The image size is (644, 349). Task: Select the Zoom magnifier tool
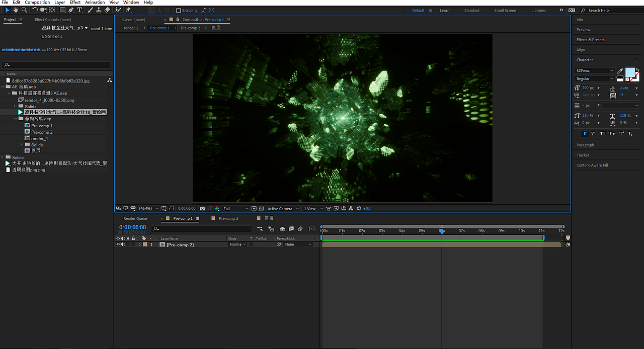(x=24, y=10)
